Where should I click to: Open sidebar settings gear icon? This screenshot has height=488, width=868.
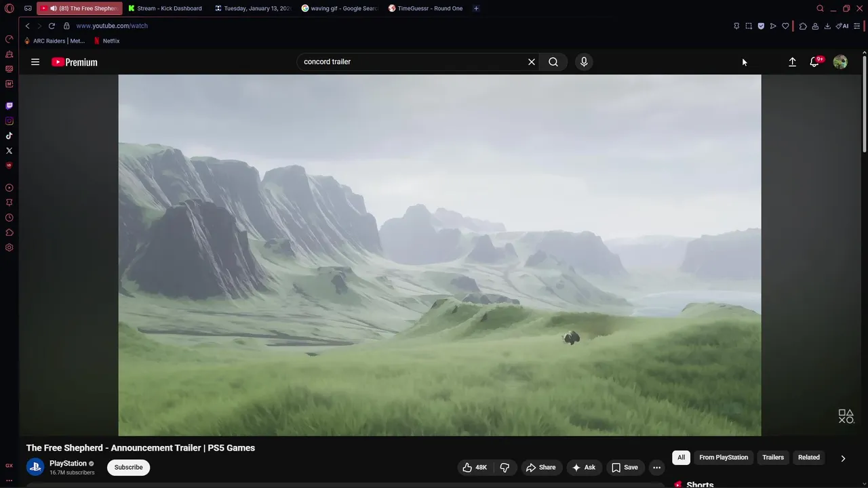point(9,247)
